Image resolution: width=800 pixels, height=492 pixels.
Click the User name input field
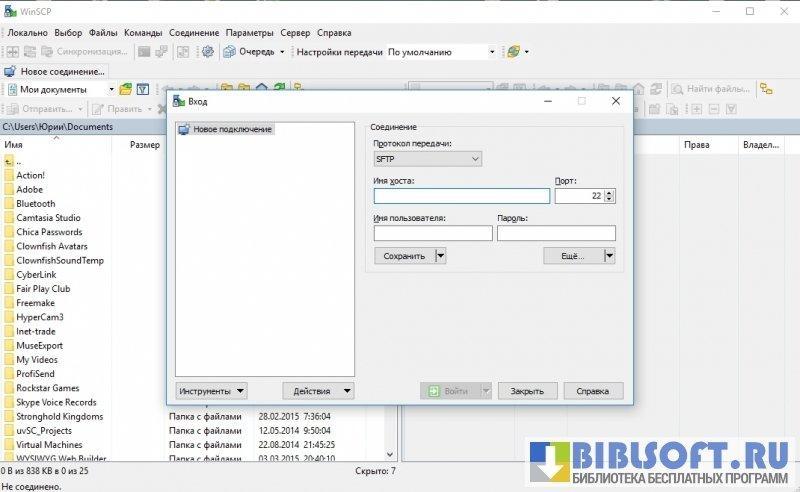[x=433, y=233]
